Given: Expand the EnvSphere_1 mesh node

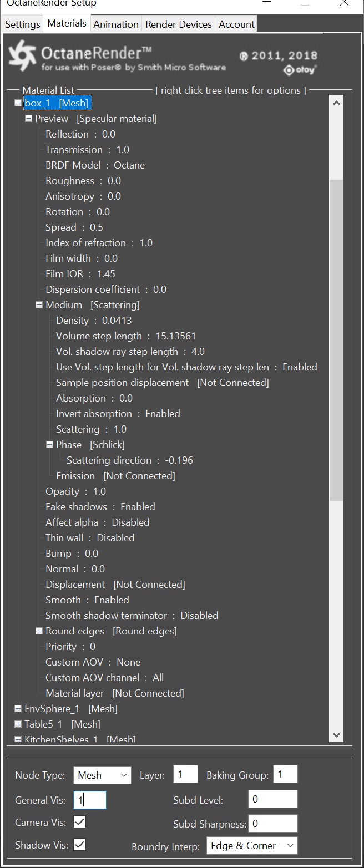Looking at the screenshot, I should click(18, 709).
